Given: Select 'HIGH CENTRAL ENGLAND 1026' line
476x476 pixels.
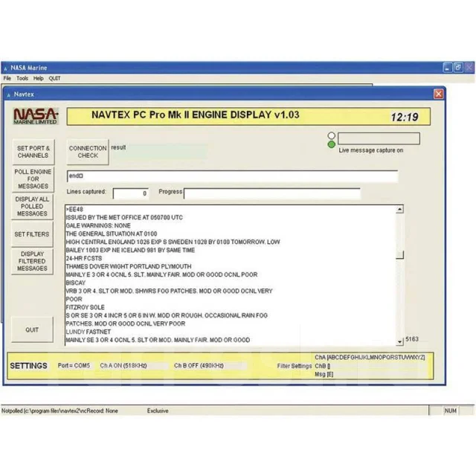Looking at the screenshot, I should pyautogui.click(x=173, y=242).
